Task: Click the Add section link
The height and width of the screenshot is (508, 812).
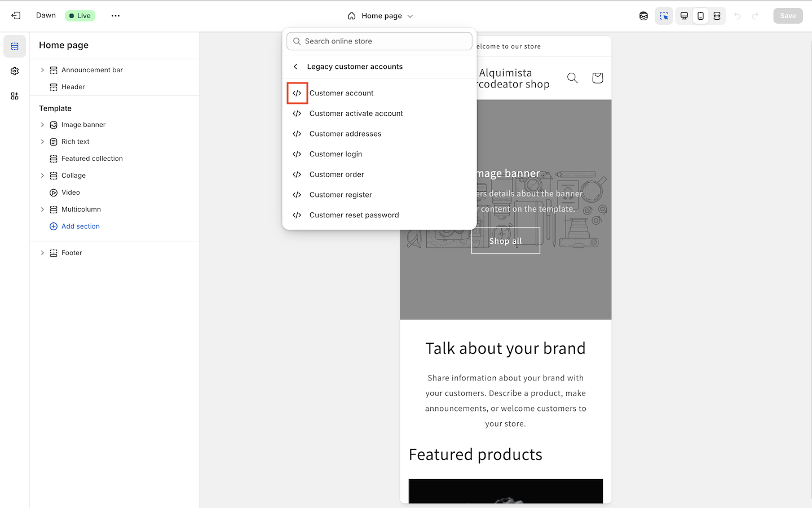Action: 80,226
